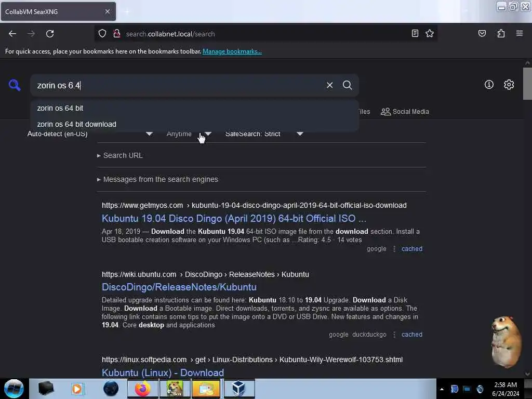Open the SafeSearch: Strict dropdown
532x399 pixels.
coord(264,134)
